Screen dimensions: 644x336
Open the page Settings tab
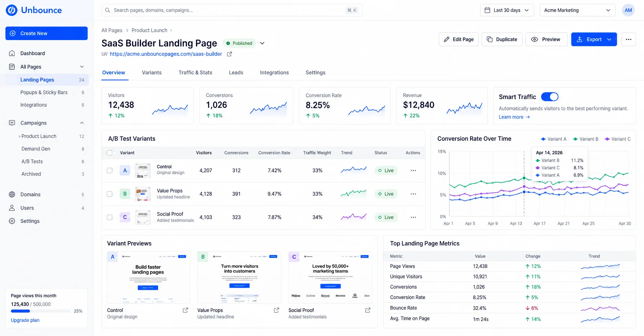pos(316,73)
